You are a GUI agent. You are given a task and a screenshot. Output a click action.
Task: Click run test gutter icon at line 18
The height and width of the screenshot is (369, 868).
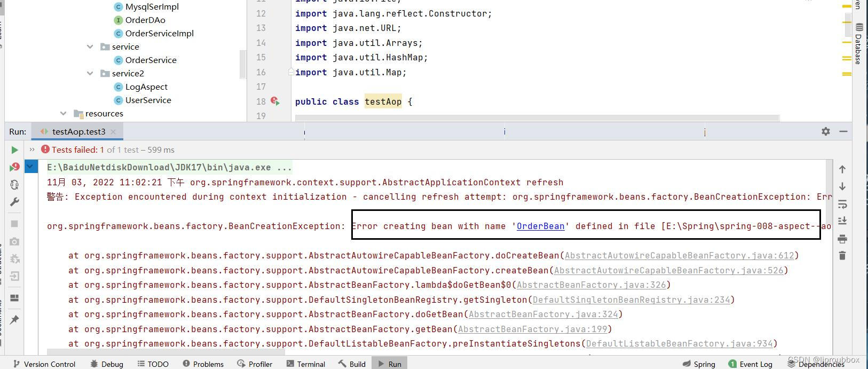[x=275, y=101]
